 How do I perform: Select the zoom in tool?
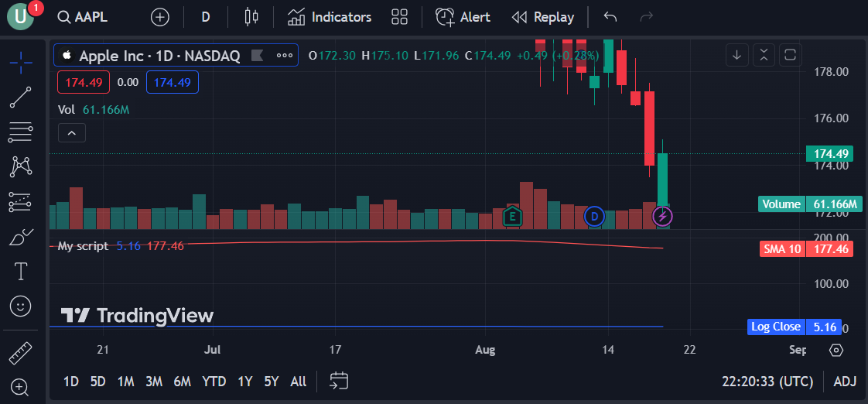(x=21, y=387)
